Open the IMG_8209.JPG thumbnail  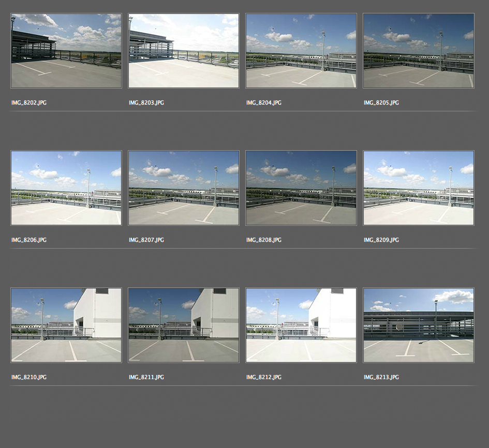(419, 188)
